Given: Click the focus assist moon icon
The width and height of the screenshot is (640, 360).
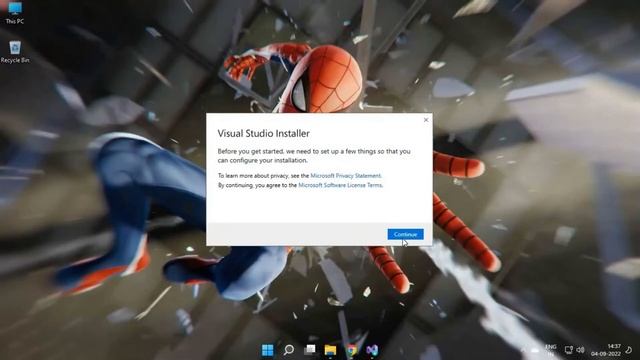Looking at the screenshot, I should pos(629,350).
